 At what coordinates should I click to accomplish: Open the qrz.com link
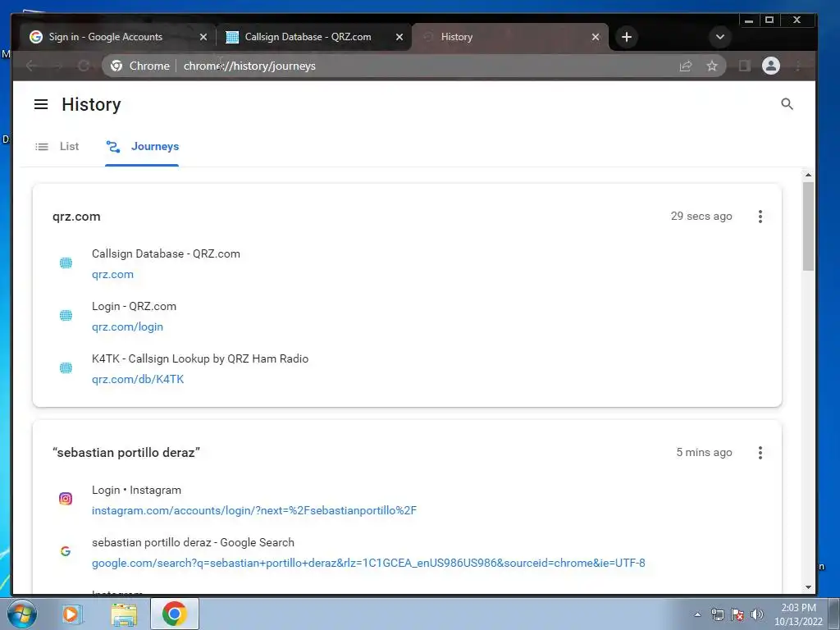[x=112, y=274]
